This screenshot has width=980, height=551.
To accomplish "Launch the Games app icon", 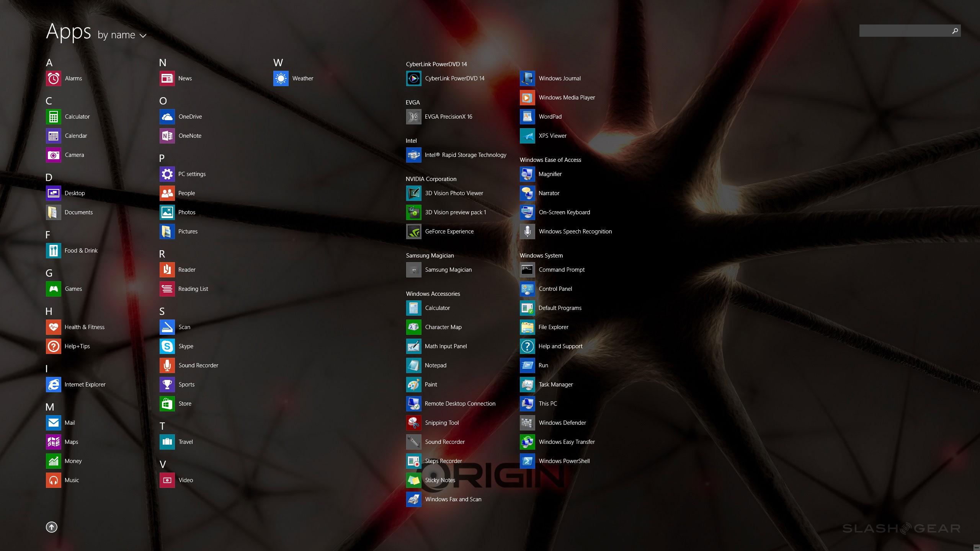I will click(54, 289).
